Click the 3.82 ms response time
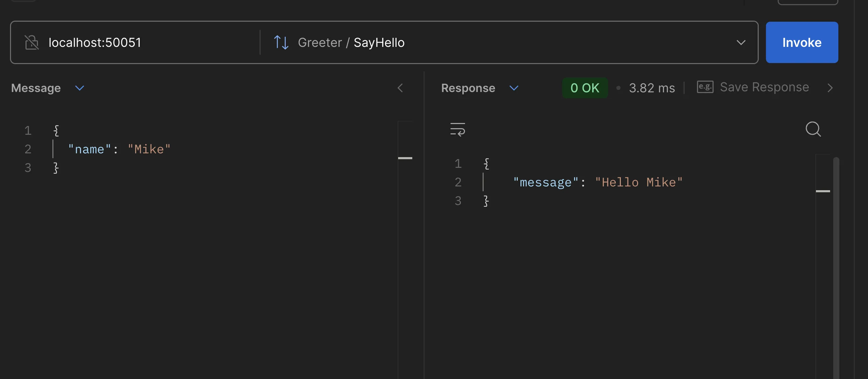This screenshot has height=379, width=868. [652, 88]
